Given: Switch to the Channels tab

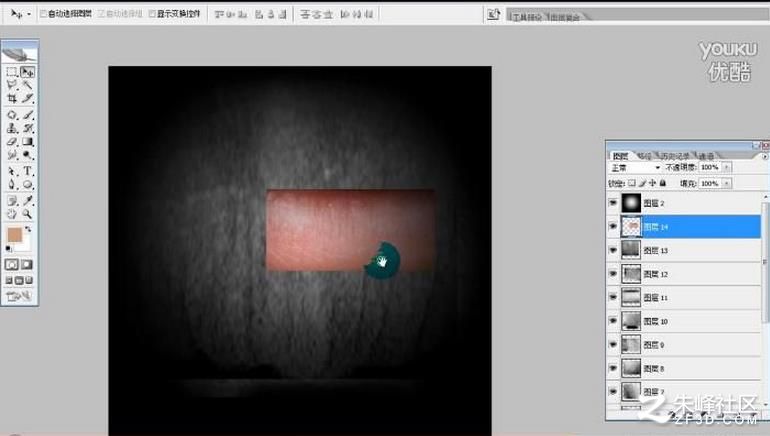Looking at the screenshot, I should tap(706, 156).
